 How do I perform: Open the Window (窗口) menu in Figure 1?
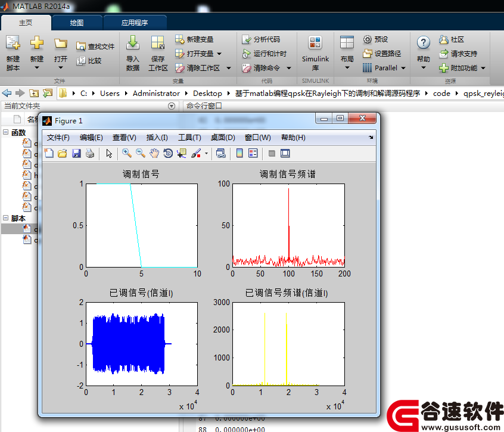pos(257,138)
